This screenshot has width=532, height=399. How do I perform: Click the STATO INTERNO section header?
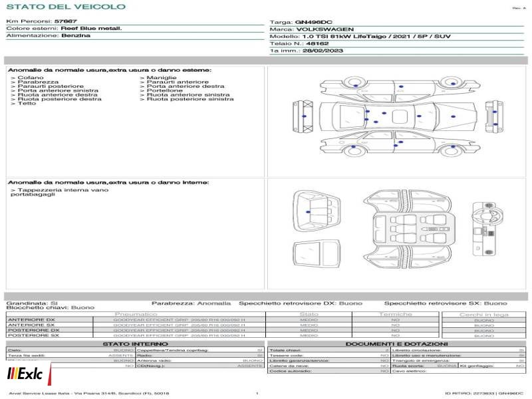pyautogui.click(x=135, y=344)
